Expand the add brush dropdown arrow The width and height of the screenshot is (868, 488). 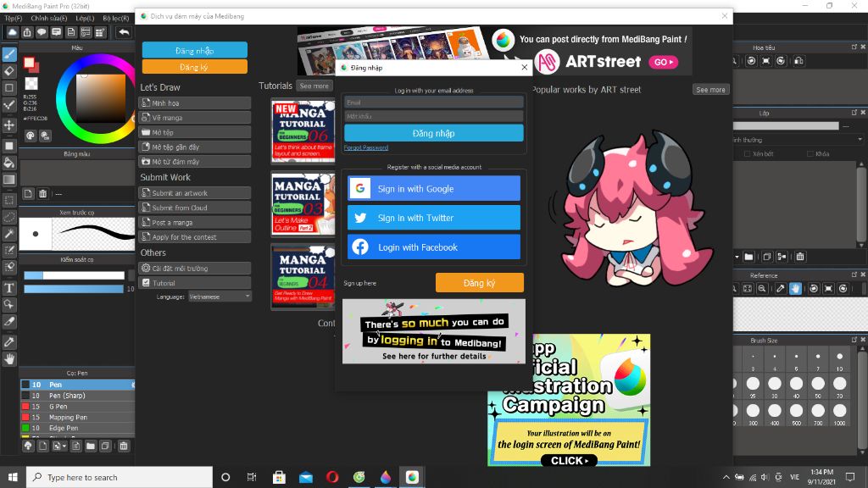pos(64,446)
